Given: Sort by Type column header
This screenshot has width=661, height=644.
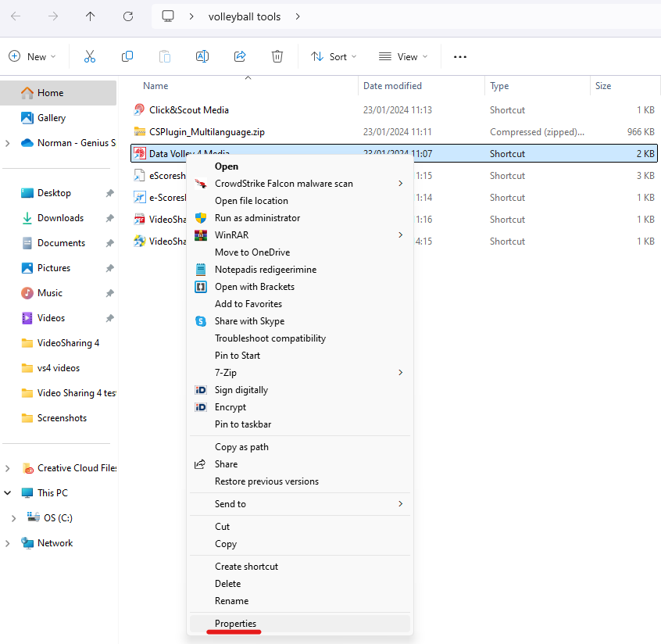Looking at the screenshot, I should [538, 86].
